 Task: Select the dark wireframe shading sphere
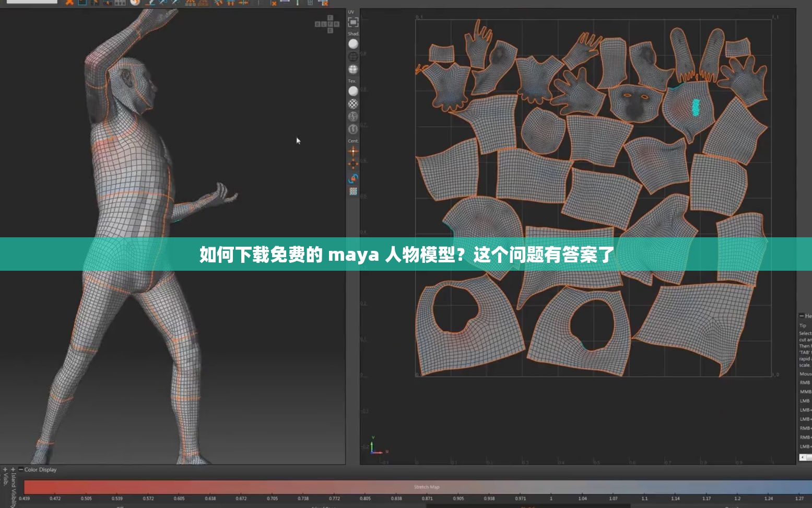pos(353,56)
